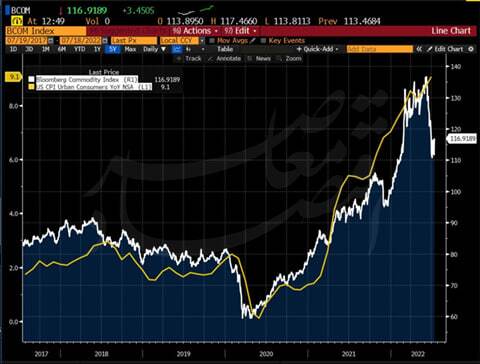Viewport: 480px width, 364px height.
Task: Select the line chart type icon
Action: tap(177, 49)
